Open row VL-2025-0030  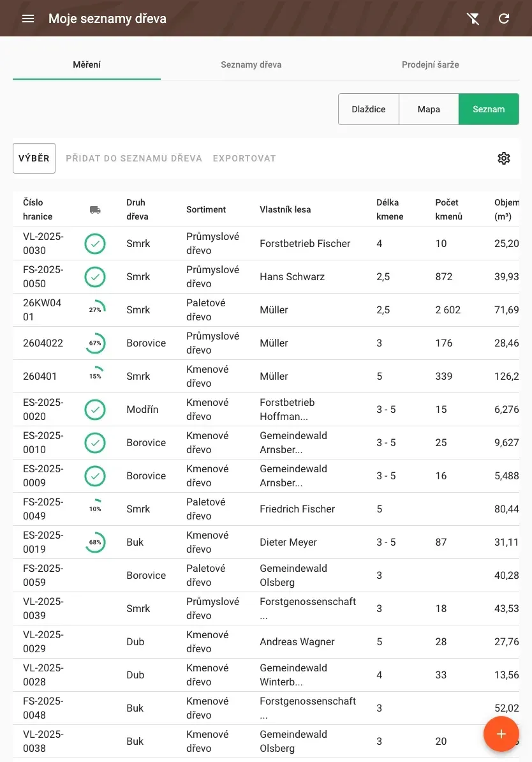point(266,244)
